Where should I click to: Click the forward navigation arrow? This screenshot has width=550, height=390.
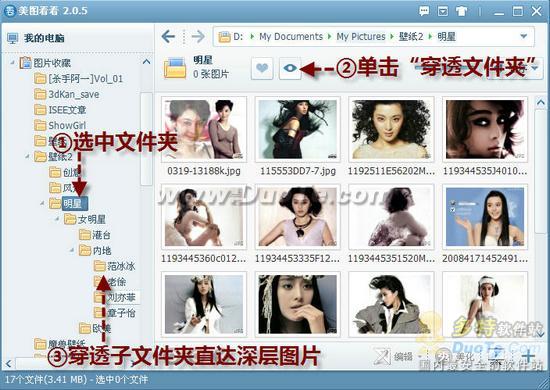tap(198, 36)
